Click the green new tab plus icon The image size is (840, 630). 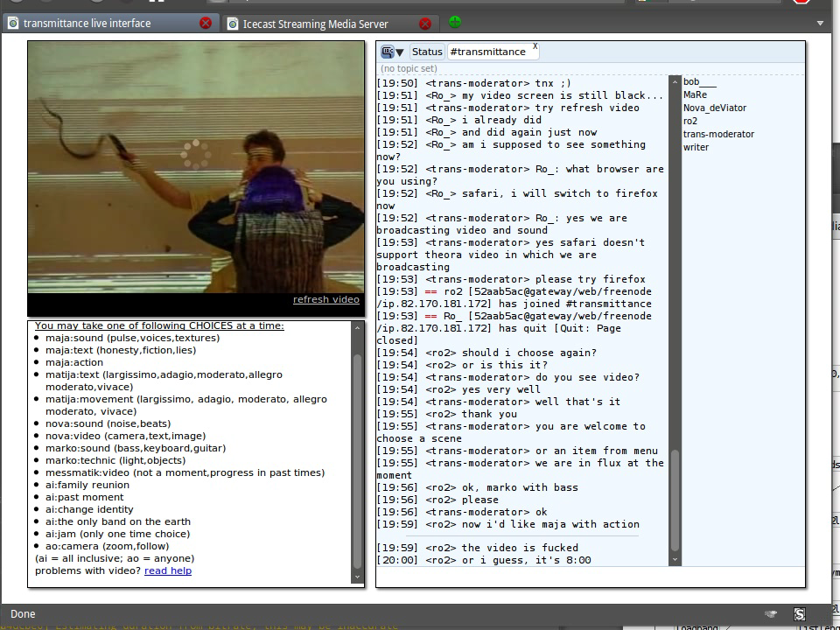tap(454, 22)
